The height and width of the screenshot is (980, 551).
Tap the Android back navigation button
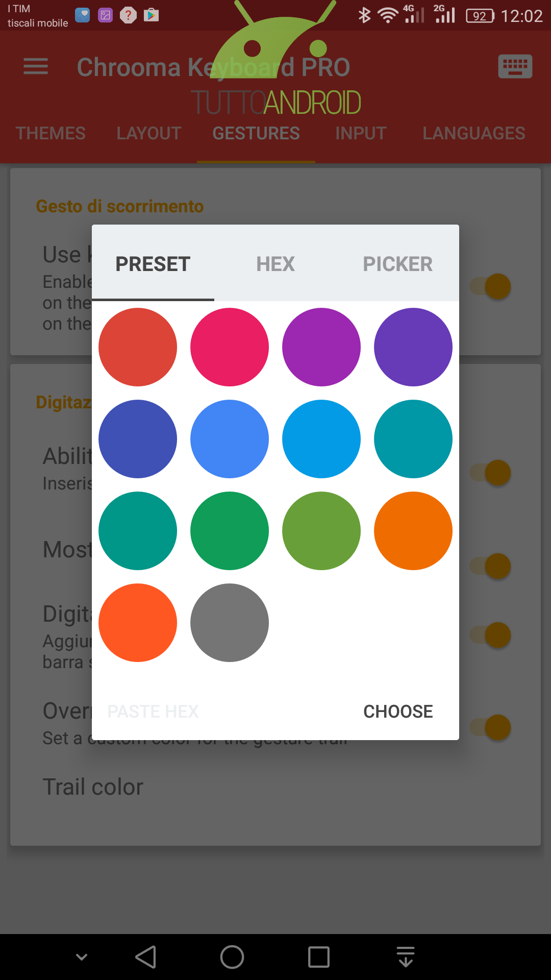tap(146, 957)
